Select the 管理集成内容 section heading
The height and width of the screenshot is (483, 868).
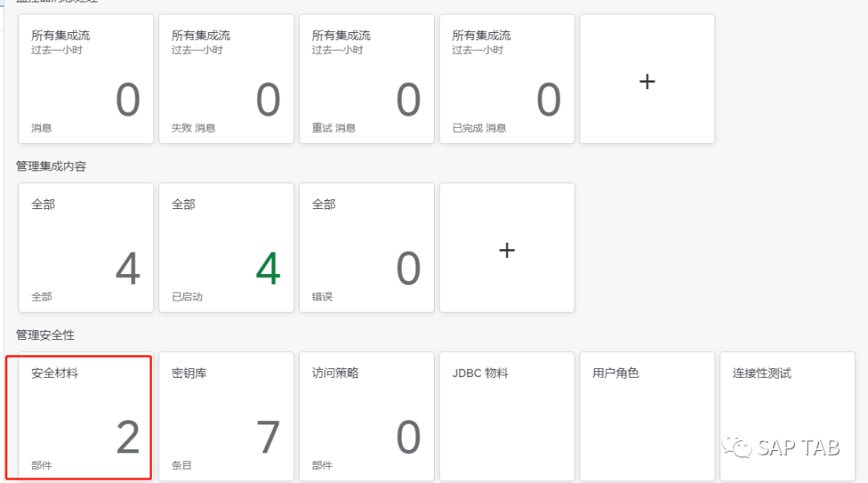click(x=51, y=166)
